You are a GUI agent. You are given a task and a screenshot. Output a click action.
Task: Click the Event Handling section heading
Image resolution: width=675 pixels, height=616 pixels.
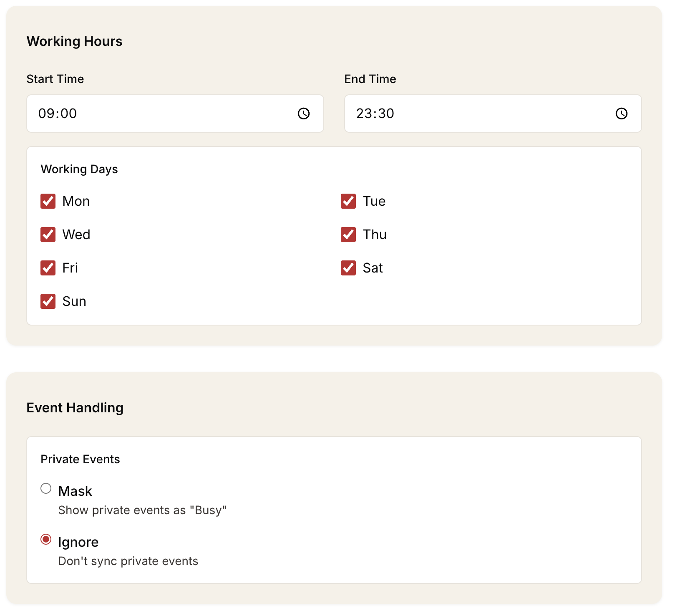point(75,408)
